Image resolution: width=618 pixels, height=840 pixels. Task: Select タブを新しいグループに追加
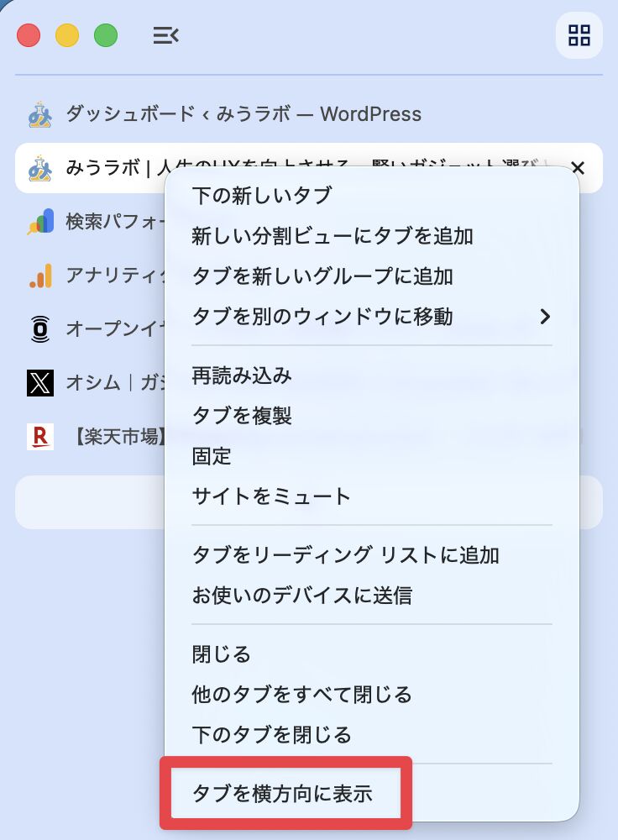[x=322, y=276]
